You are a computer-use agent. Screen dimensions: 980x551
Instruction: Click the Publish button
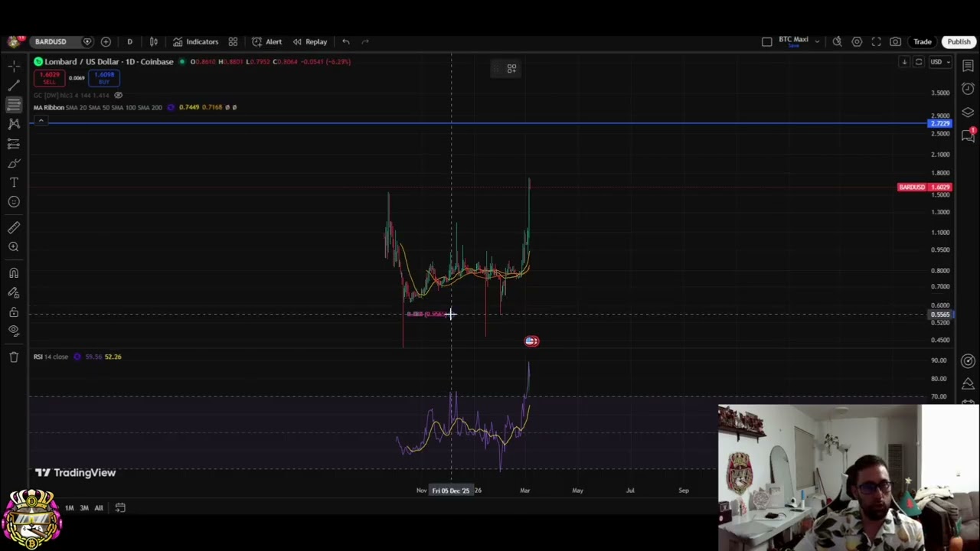tap(959, 42)
